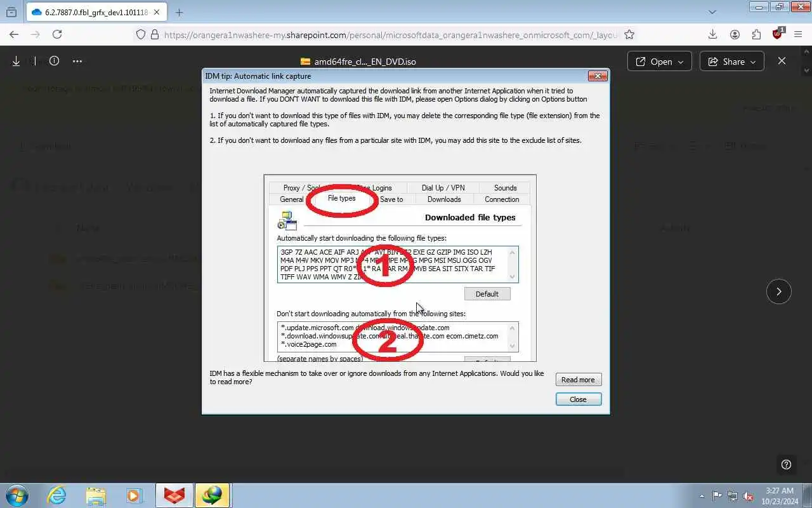Switch to Internet Download Manager in taskbar

213,495
